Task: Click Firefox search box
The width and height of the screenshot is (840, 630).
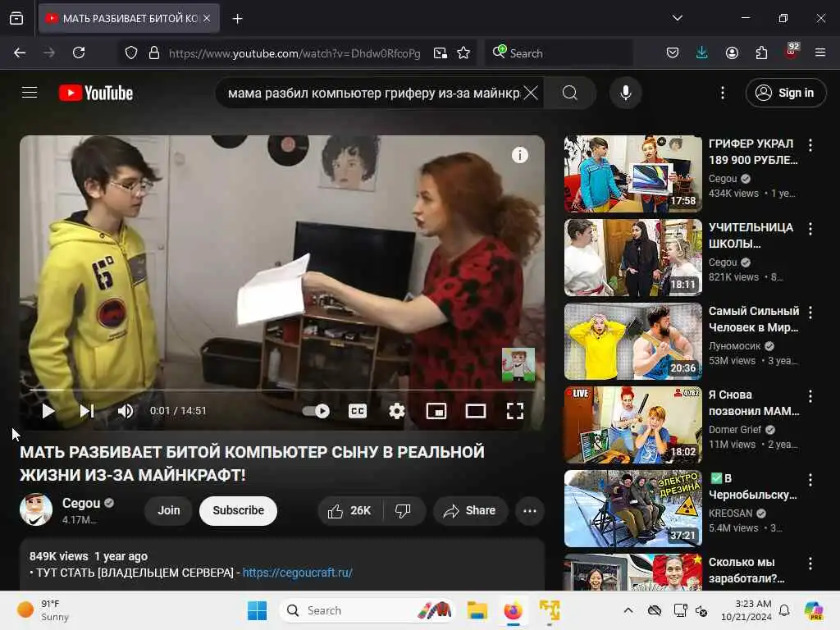Action: tap(559, 53)
